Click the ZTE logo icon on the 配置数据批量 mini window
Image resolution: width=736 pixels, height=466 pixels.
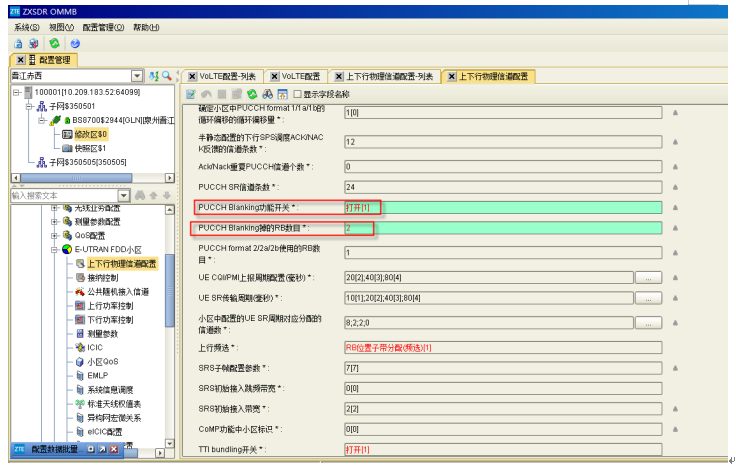coord(19,449)
